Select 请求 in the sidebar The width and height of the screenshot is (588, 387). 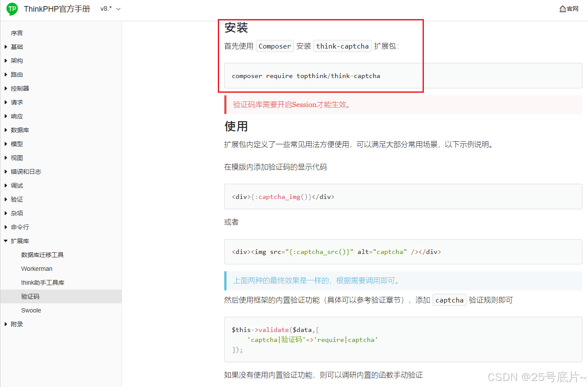(17, 102)
